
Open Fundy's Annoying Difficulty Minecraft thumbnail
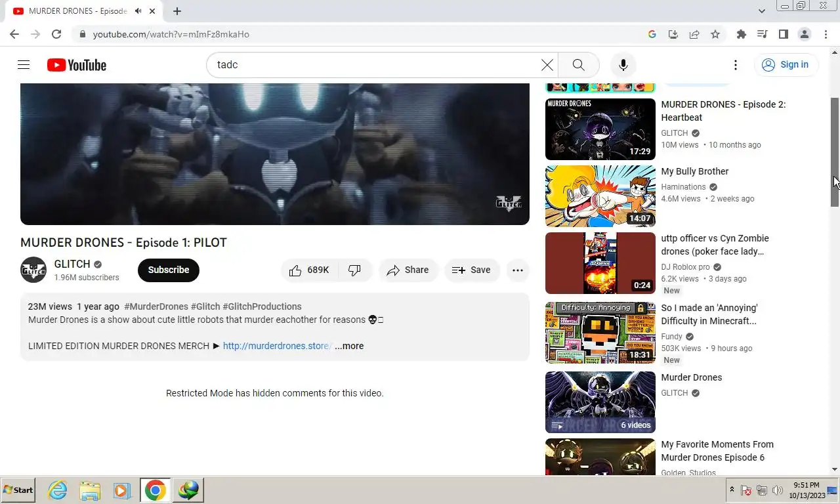[x=600, y=333]
